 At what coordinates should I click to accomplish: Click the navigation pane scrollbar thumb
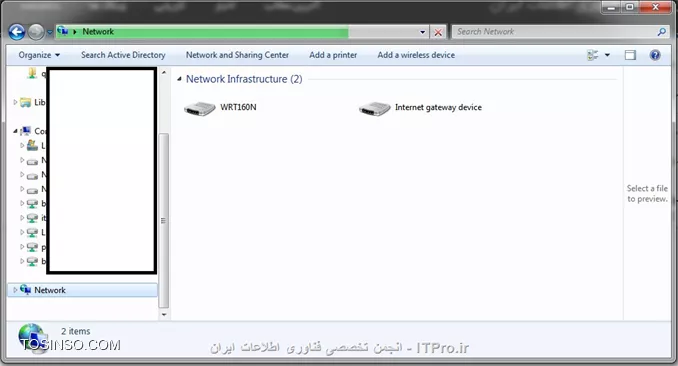coord(163,220)
